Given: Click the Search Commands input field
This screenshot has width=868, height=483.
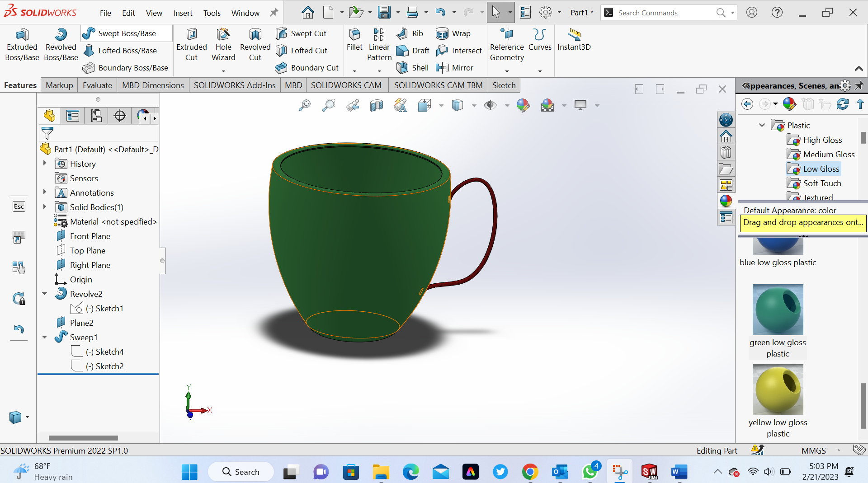Looking at the screenshot, I should (665, 13).
